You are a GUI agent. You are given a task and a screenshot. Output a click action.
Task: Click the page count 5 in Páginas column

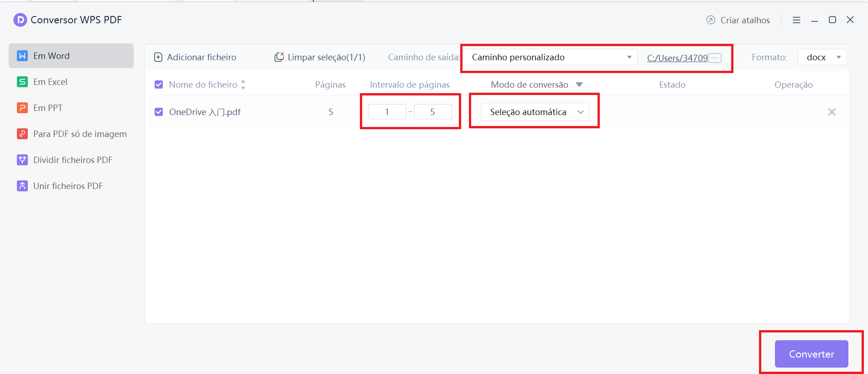click(x=331, y=112)
